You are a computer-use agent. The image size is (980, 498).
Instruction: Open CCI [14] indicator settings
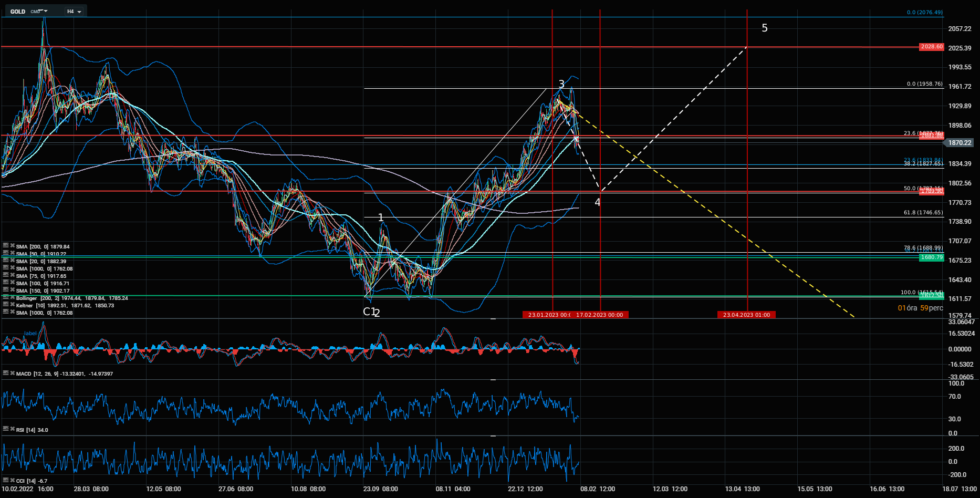point(5,481)
